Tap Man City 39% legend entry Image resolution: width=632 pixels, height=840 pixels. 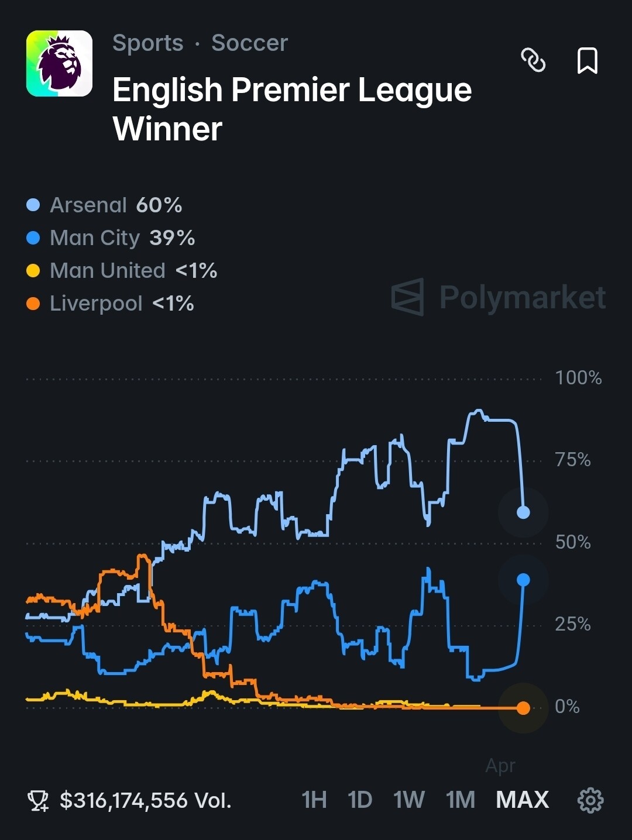click(111, 238)
